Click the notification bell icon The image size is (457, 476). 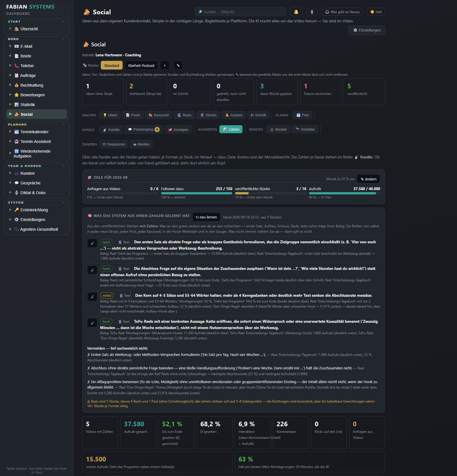tap(296, 12)
